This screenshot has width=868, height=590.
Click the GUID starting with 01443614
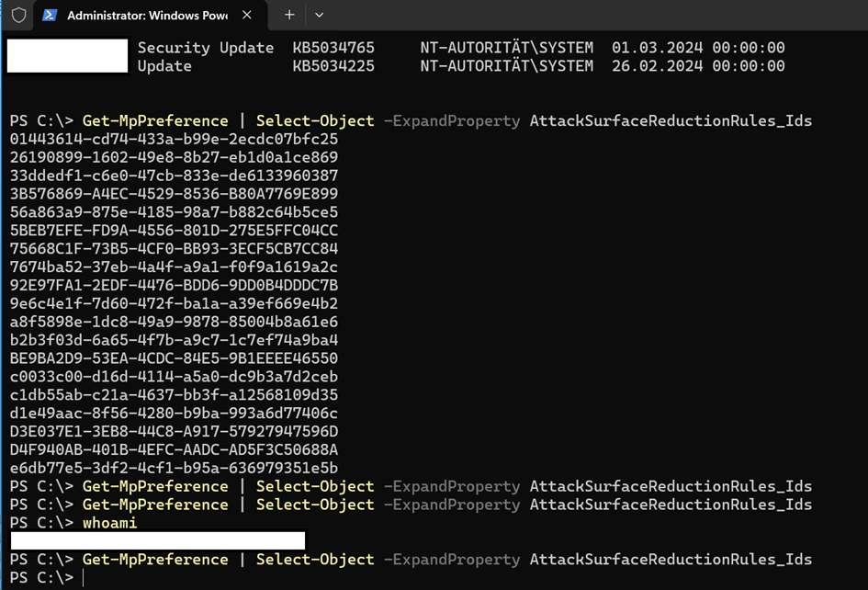tap(174, 139)
